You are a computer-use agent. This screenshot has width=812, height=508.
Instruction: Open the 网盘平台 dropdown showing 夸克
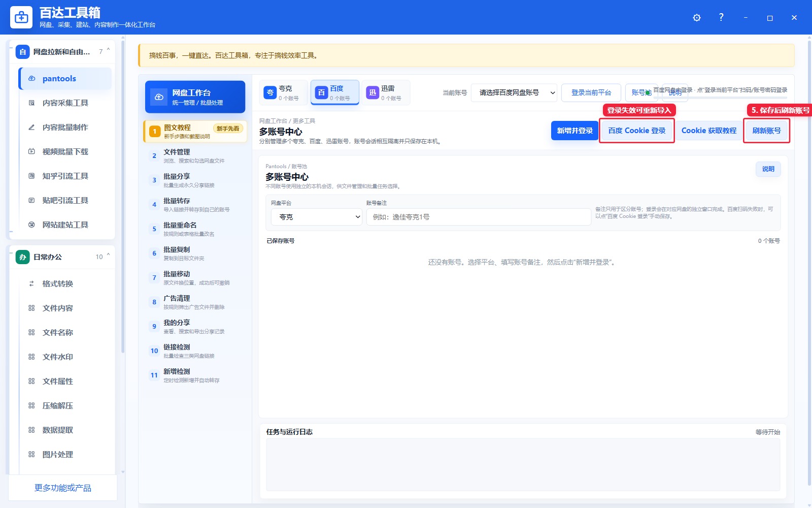click(x=317, y=217)
